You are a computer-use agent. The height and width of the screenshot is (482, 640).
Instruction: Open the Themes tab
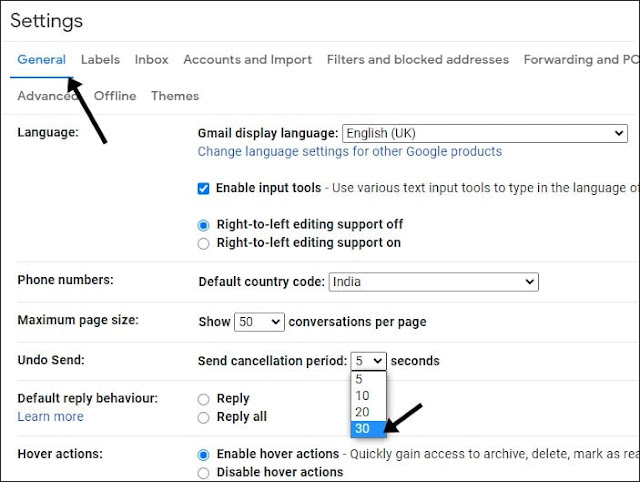pyautogui.click(x=175, y=96)
